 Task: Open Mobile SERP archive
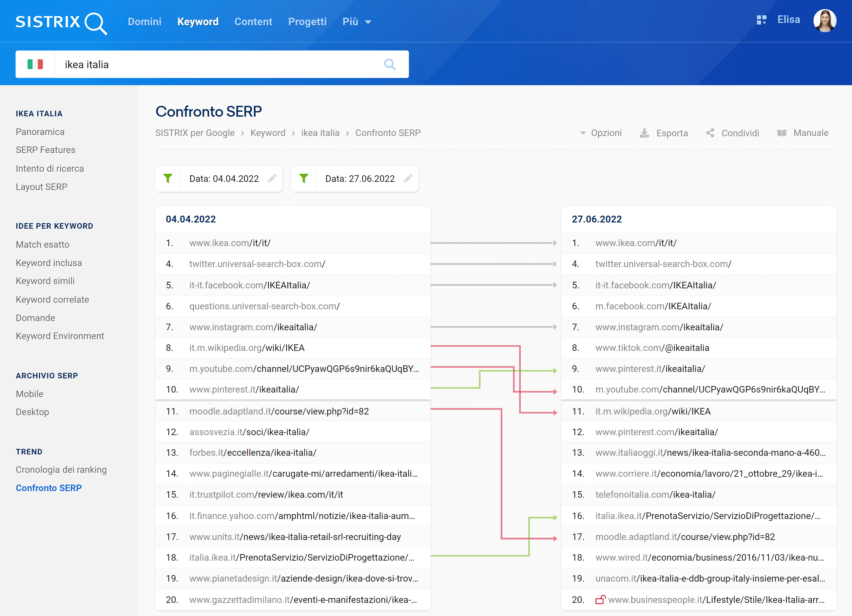tap(30, 394)
